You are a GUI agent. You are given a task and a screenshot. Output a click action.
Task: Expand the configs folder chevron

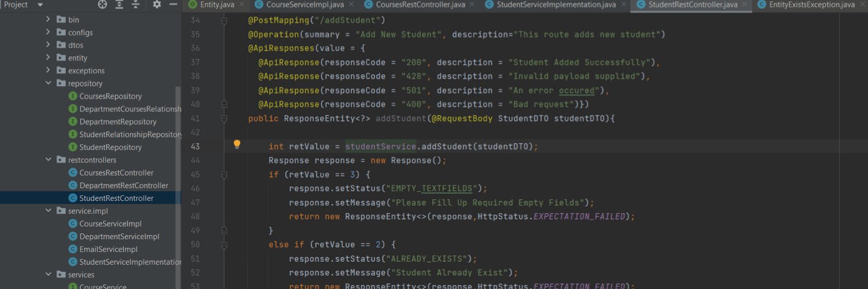[x=49, y=32]
